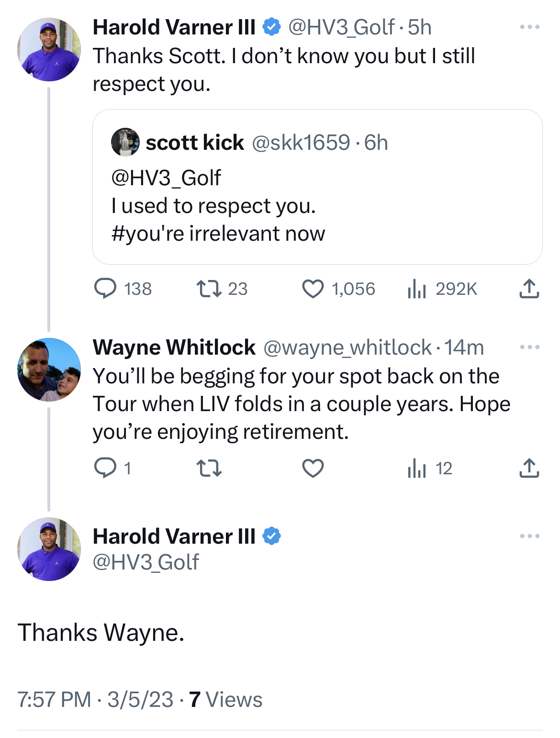The width and height of the screenshot is (560, 738).
Task: Open more options on Thanks Wayne tweet
Action: (x=529, y=536)
